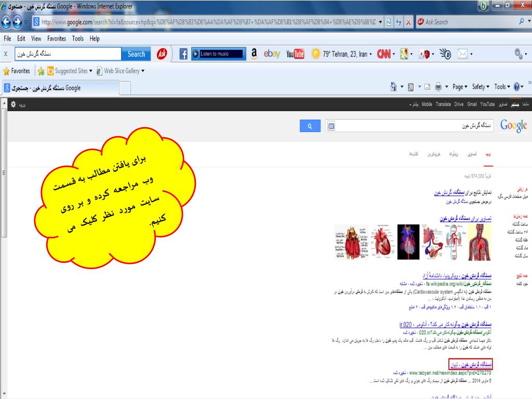The image size is (532, 399).
Task: Click the weather sun icon in toolbar
Action: [x=315, y=54]
